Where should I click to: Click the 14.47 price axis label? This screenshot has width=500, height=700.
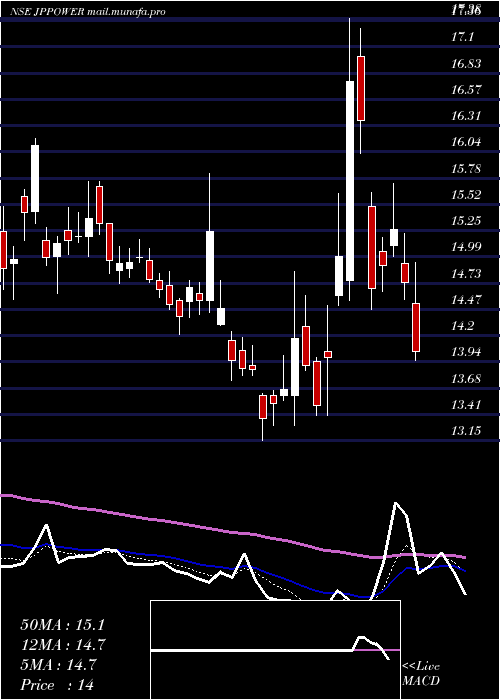point(466,300)
